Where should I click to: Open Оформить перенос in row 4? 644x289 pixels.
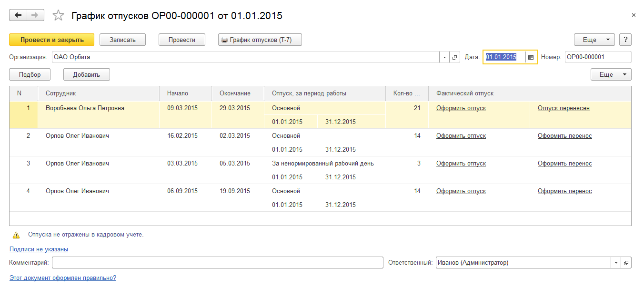click(565, 191)
